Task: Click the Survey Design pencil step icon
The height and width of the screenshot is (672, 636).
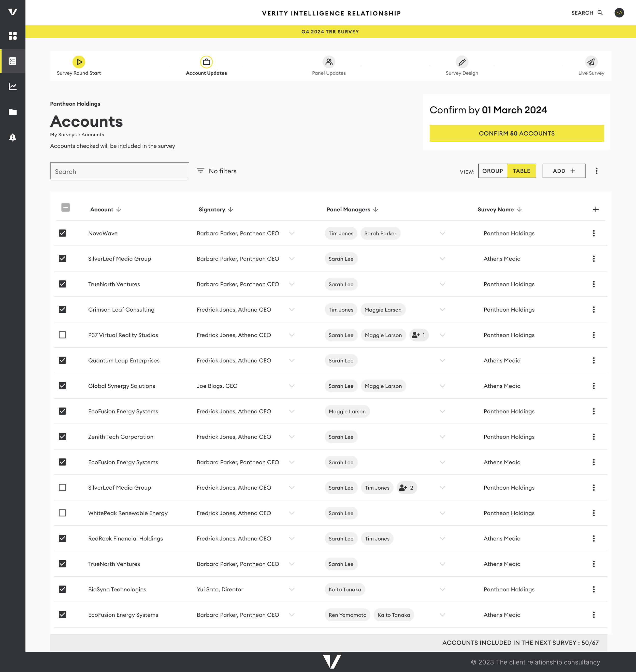Action: click(x=462, y=62)
